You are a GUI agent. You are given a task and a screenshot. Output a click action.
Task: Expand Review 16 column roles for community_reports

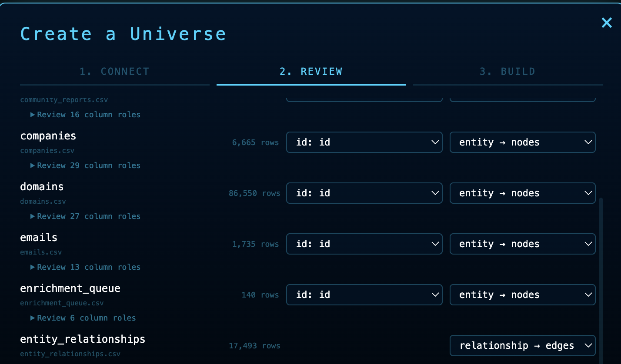pyautogui.click(x=86, y=115)
